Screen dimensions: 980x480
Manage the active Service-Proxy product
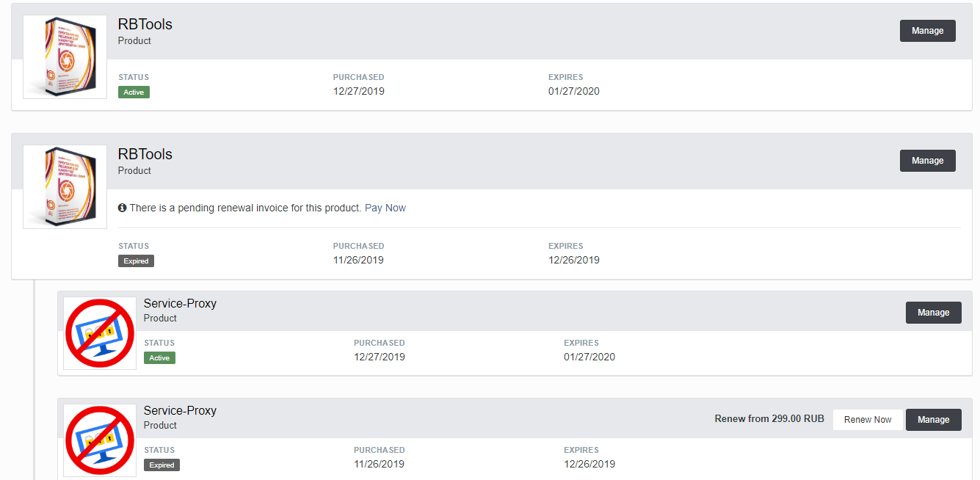click(x=933, y=313)
